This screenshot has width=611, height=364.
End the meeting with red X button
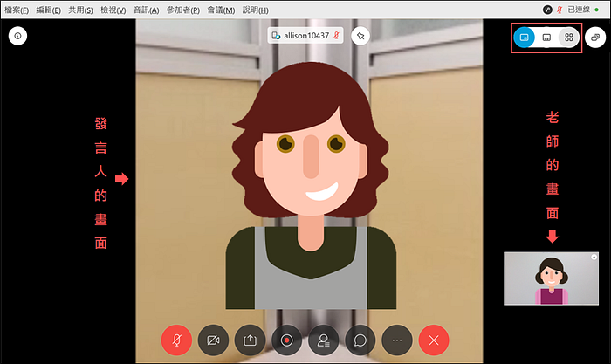(x=434, y=340)
